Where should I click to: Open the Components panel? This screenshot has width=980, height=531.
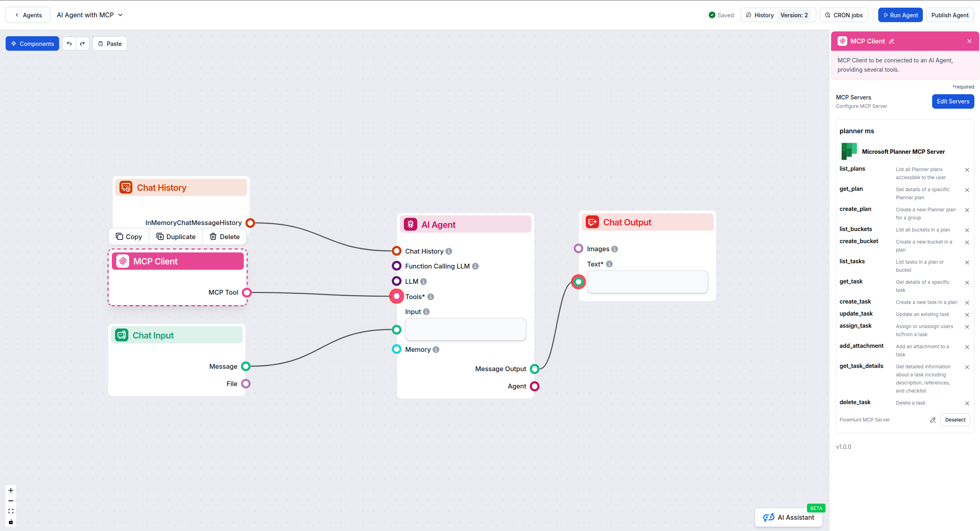click(x=32, y=43)
